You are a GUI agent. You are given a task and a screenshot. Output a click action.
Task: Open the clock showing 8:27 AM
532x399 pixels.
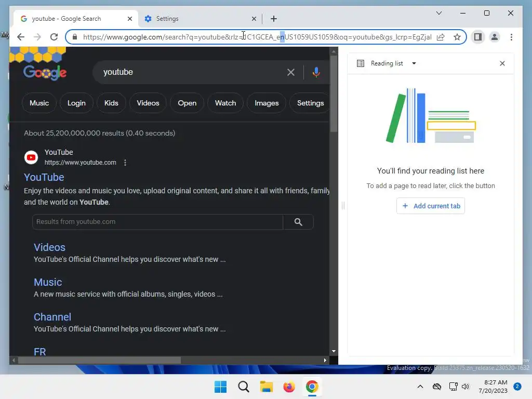point(493,387)
